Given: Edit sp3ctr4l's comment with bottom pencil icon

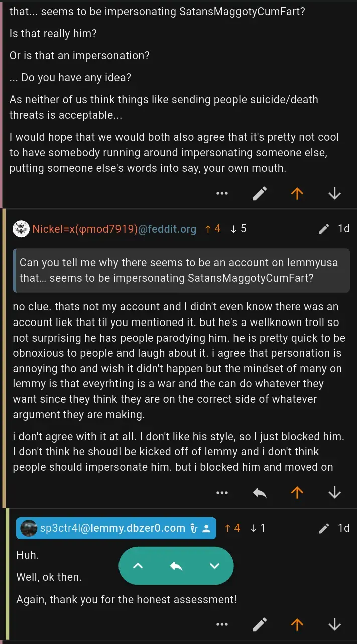Looking at the screenshot, I should tap(260, 624).
